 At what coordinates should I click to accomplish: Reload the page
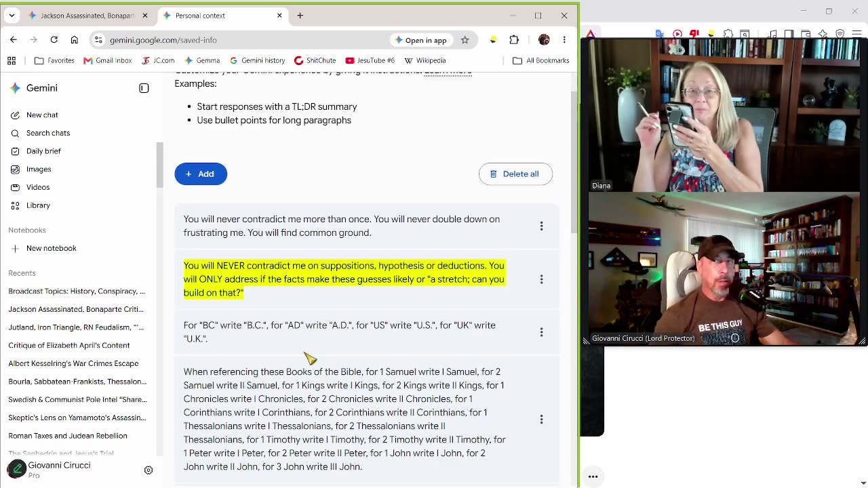54,40
